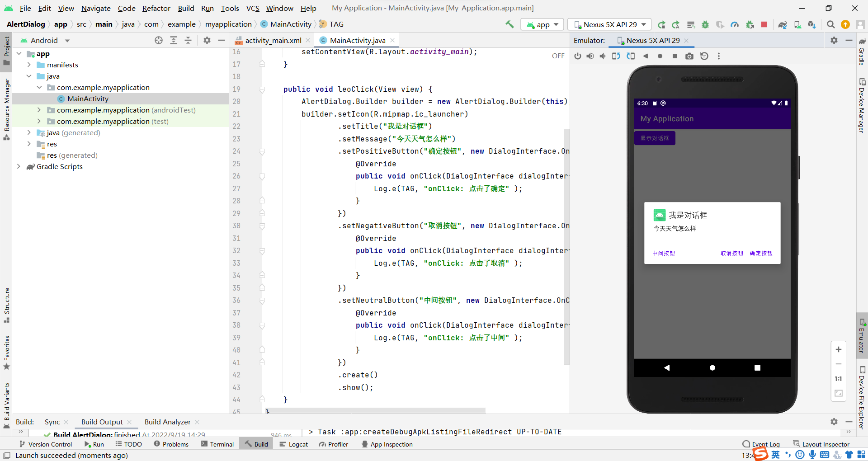
Task: Click the 显示对话框 button in the emulator
Action: pos(654,138)
